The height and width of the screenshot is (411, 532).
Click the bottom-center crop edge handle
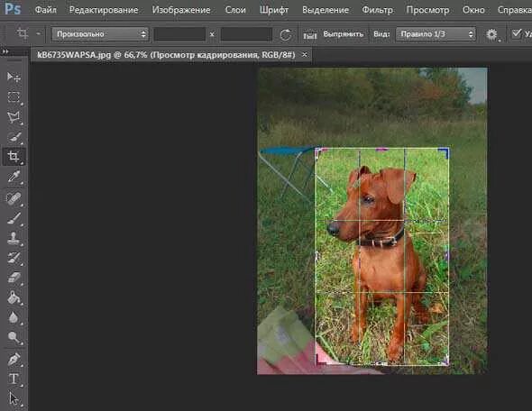[x=382, y=364]
